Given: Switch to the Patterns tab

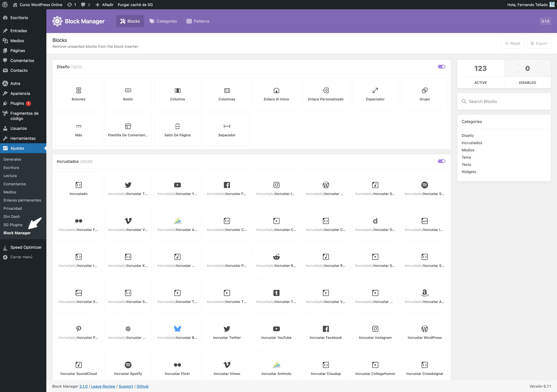Looking at the screenshot, I should (198, 21).
